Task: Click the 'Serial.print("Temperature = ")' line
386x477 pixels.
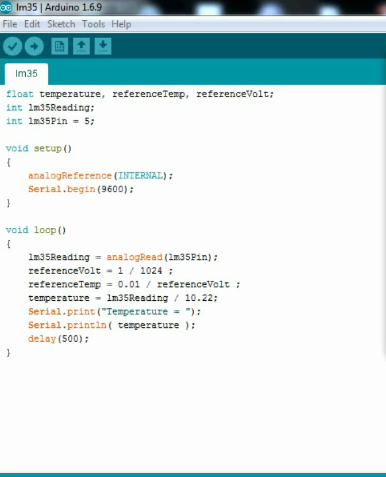Action: 114,312
